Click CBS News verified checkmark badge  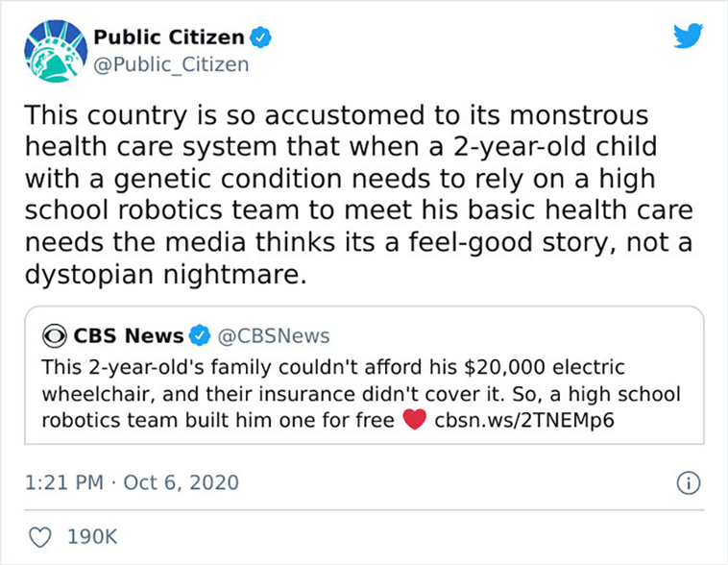tap(200, 335)
